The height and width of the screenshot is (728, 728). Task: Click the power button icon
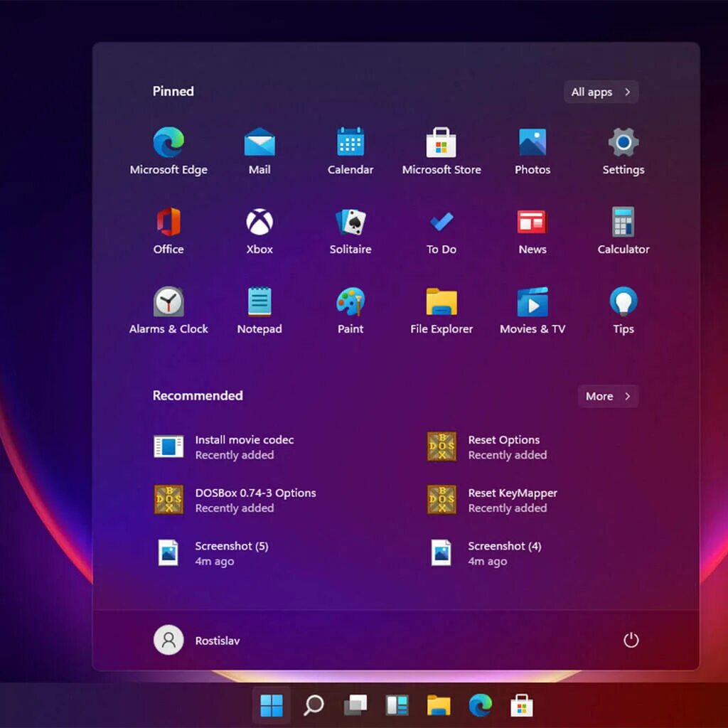pos(631,641)
